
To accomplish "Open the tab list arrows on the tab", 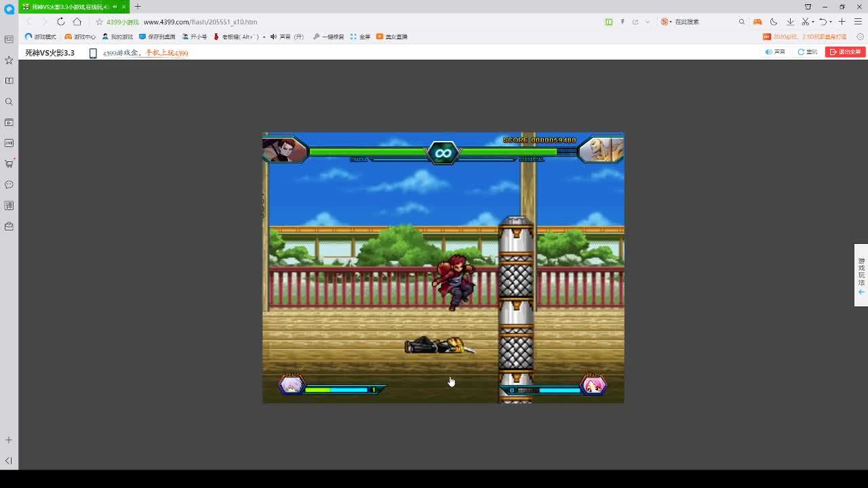I will click(115, 7).
